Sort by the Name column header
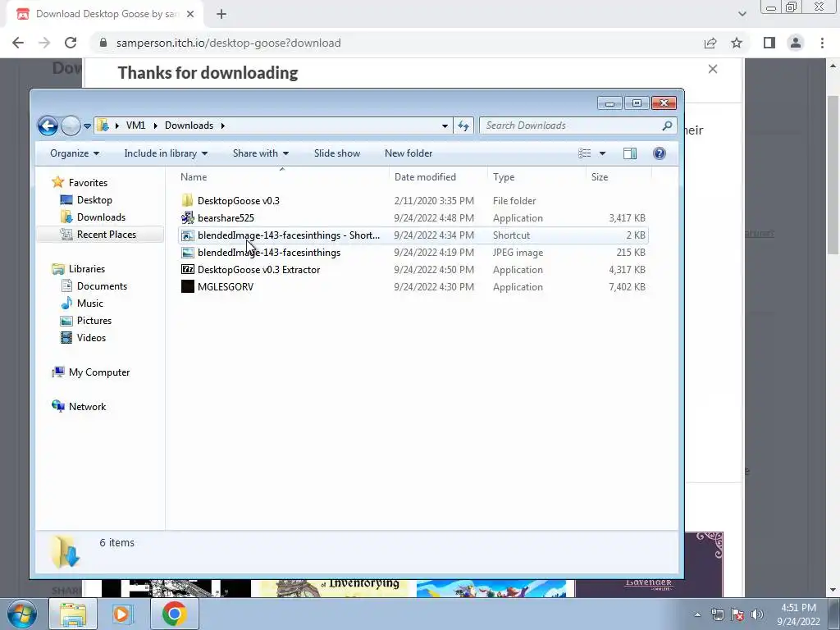This screenshot has width=840, height=630. tap(194, 177)
